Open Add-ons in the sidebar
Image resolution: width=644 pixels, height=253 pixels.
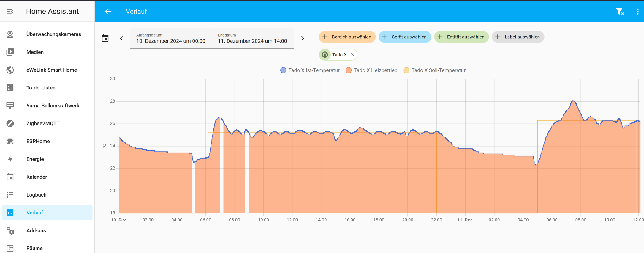(x=47, y=230)
